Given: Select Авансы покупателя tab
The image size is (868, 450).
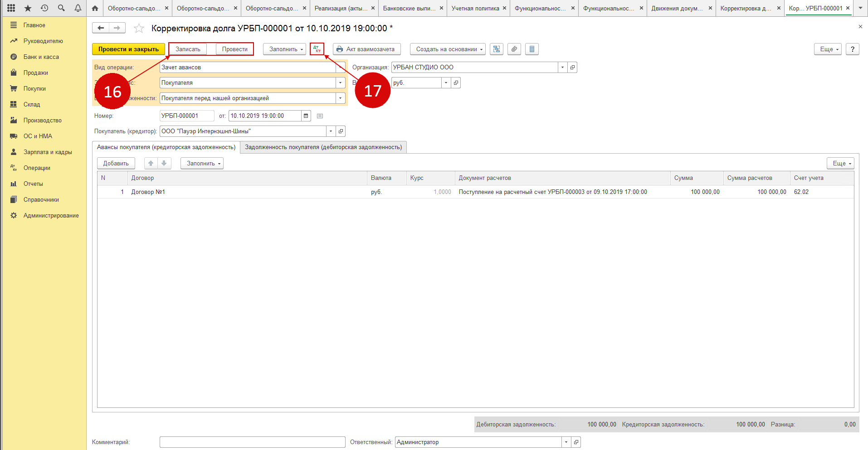Looking at the screenshot, I should coord(166,147).
